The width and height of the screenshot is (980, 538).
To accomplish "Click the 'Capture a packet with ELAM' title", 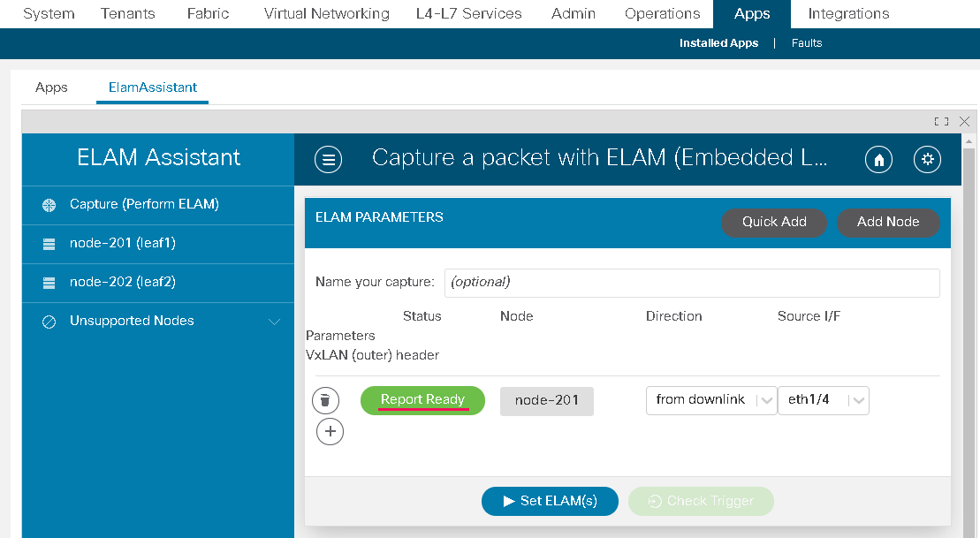I will click(600, 158).
